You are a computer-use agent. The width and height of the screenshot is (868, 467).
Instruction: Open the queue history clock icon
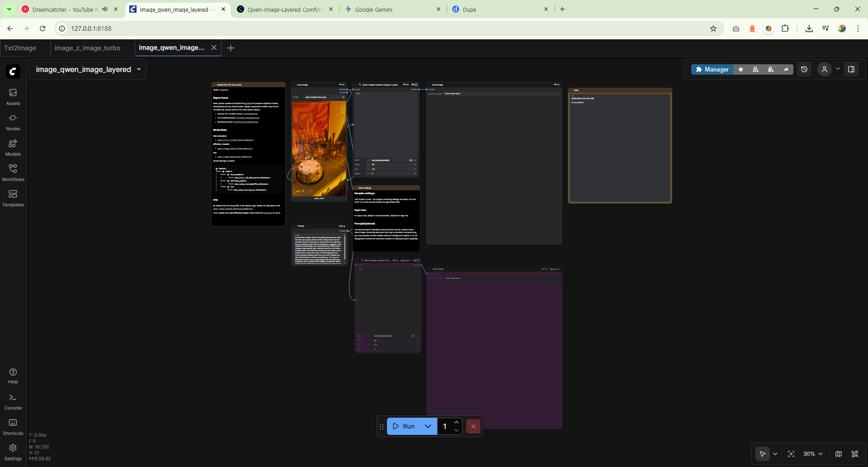tap(804, 69)
